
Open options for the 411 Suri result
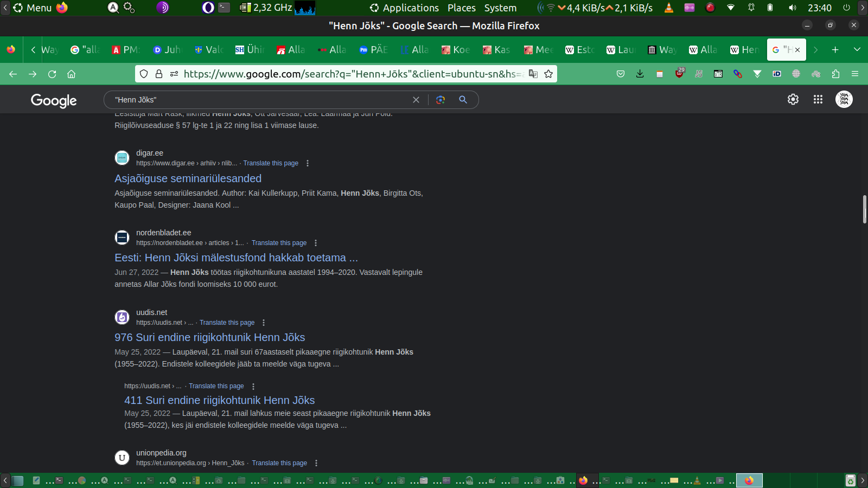click(253, 386)
